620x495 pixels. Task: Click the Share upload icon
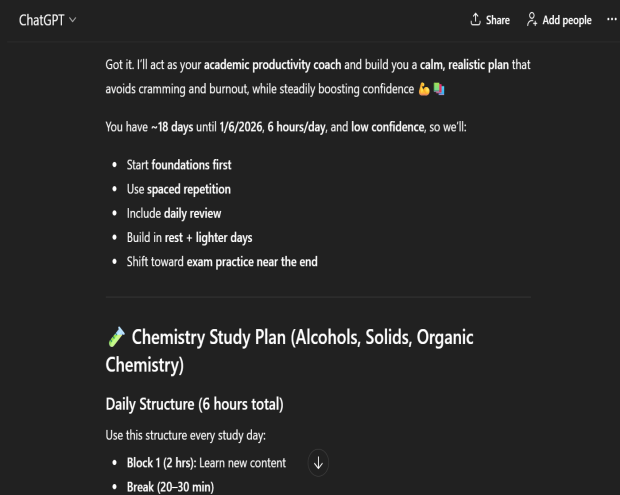coord(475,20)
